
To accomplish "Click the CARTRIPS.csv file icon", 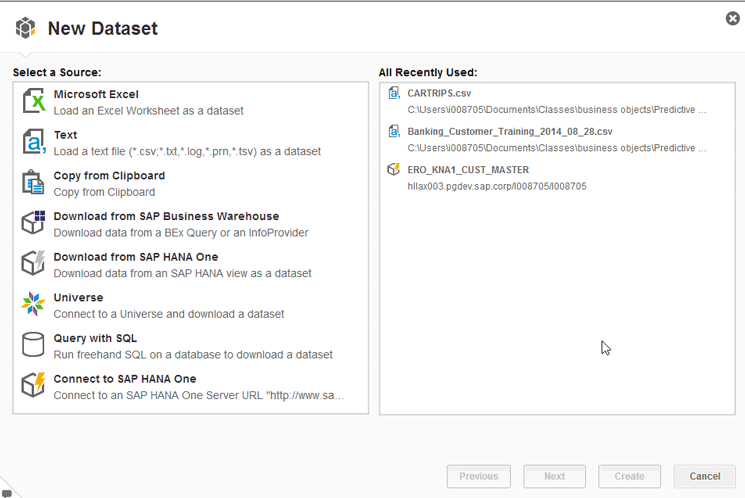I will 394,93.
